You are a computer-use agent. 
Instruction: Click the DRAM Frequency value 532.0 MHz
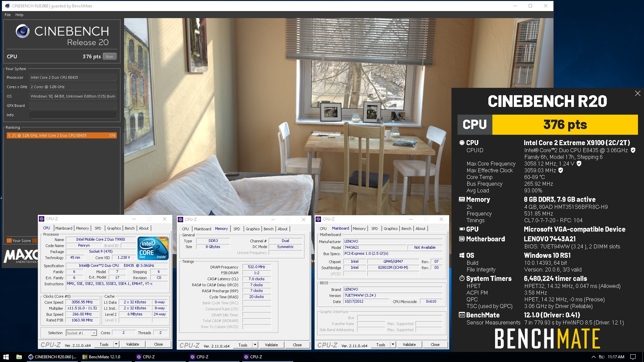(257, 267)
